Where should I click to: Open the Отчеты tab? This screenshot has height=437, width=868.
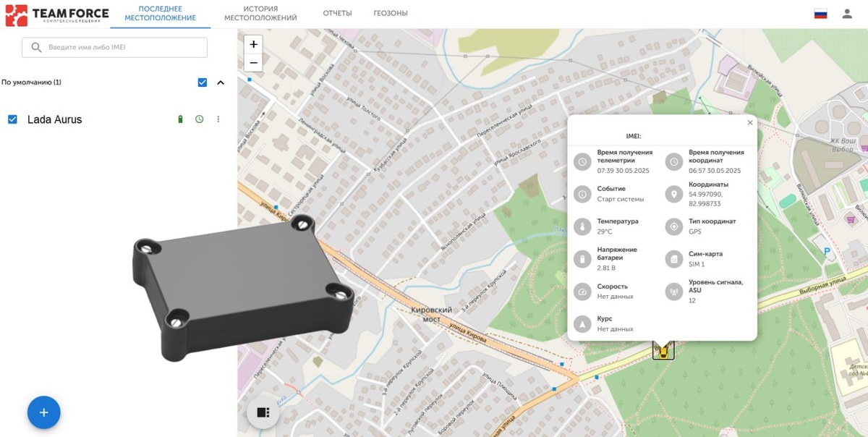click(337, 13)
